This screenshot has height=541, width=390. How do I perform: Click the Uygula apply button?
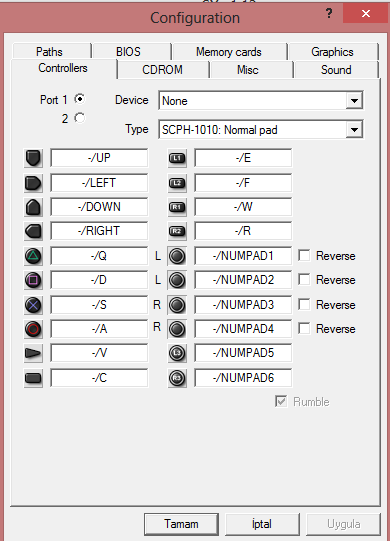tap(343, 524)
